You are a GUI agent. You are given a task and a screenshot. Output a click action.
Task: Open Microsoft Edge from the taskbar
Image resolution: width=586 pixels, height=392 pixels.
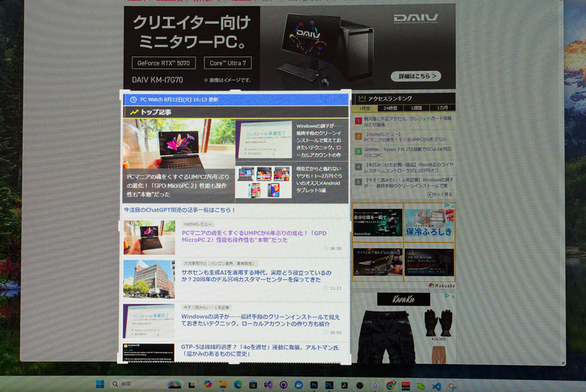(x=238, y=385)
